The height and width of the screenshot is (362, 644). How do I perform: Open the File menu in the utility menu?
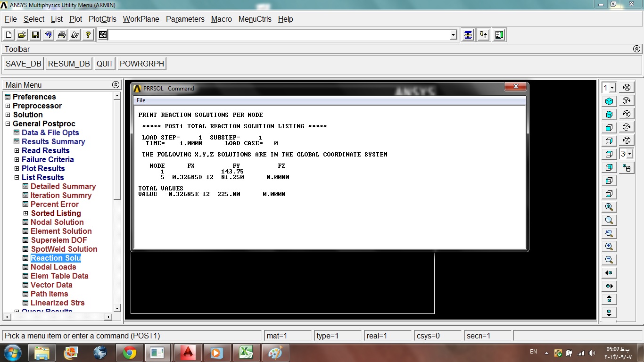click(x=10, y=19)
